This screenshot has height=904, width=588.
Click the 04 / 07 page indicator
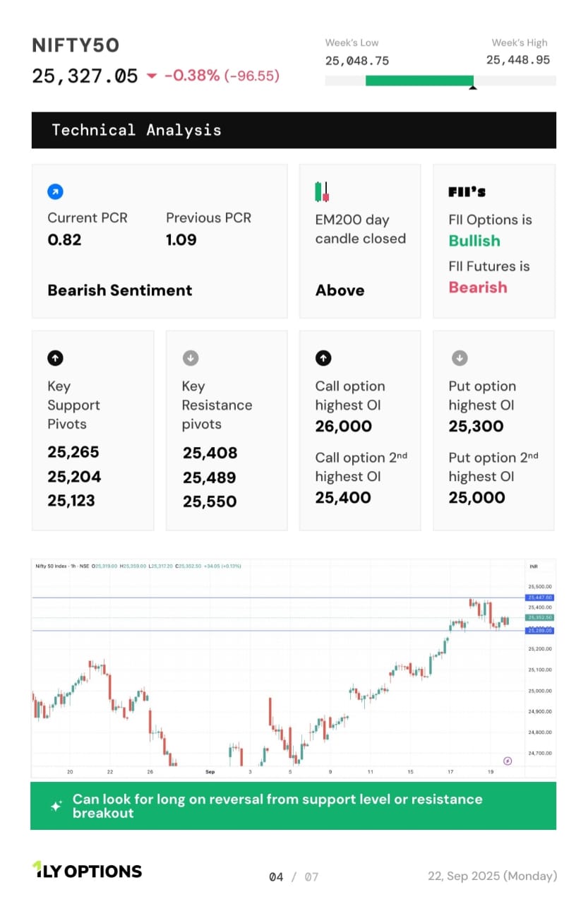click(x=294, y=876)
